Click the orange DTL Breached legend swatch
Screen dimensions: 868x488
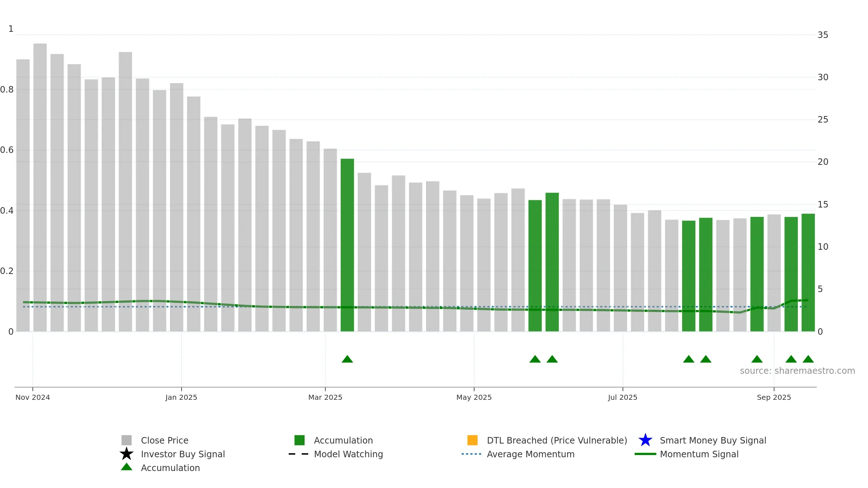472,440
